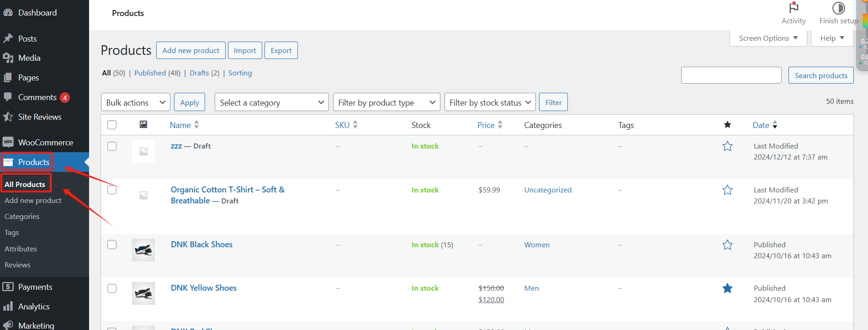Screen dimensions: 868x330
Task: Select the DNK Yellow Shoes checkbox
Action: pyautogui.click(x=112, y=288)
